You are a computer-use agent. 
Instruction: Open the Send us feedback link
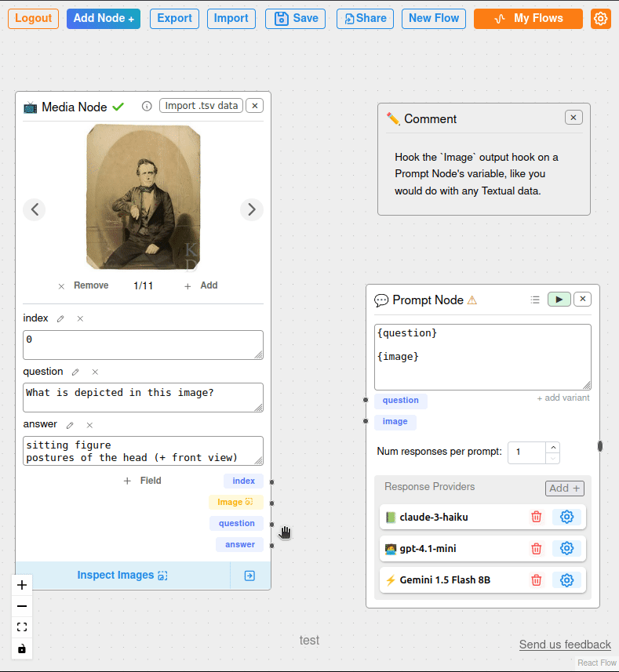tap(565, 645)
